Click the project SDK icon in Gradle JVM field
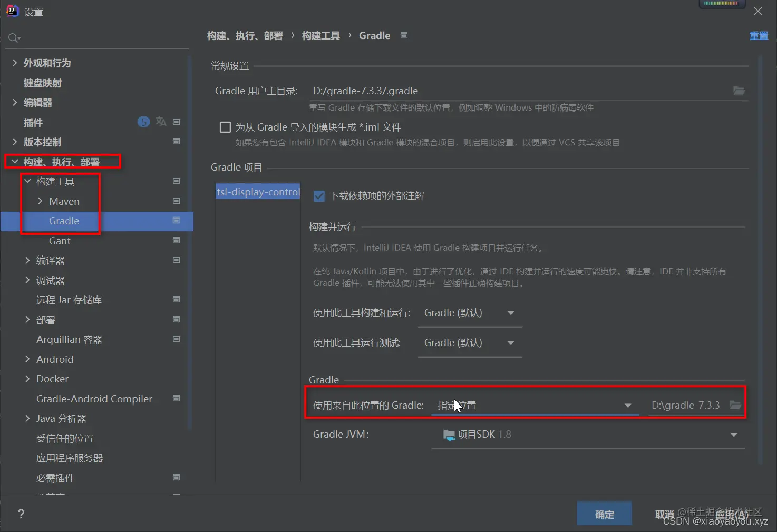This screenshot has width=777, height=532. pos(449,434)
